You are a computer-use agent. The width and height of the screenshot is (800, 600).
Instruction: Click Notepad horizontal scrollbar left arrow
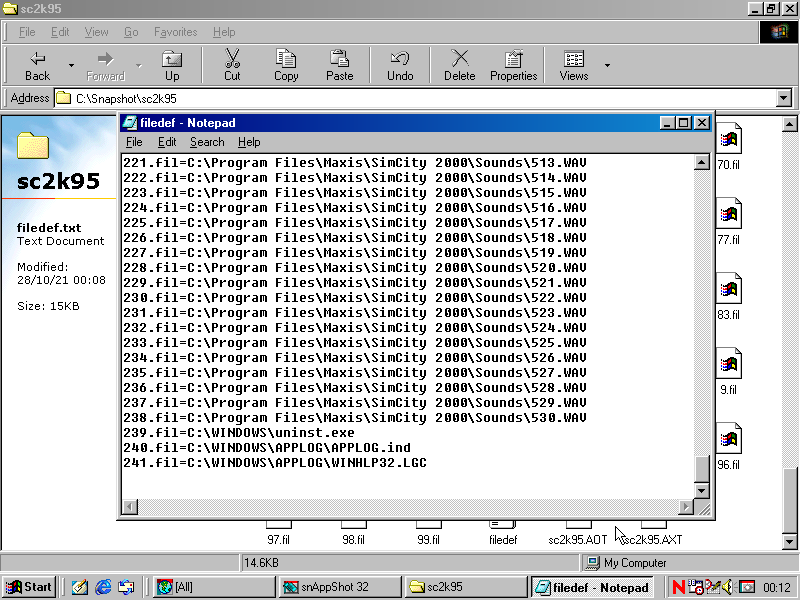[130, 507]
